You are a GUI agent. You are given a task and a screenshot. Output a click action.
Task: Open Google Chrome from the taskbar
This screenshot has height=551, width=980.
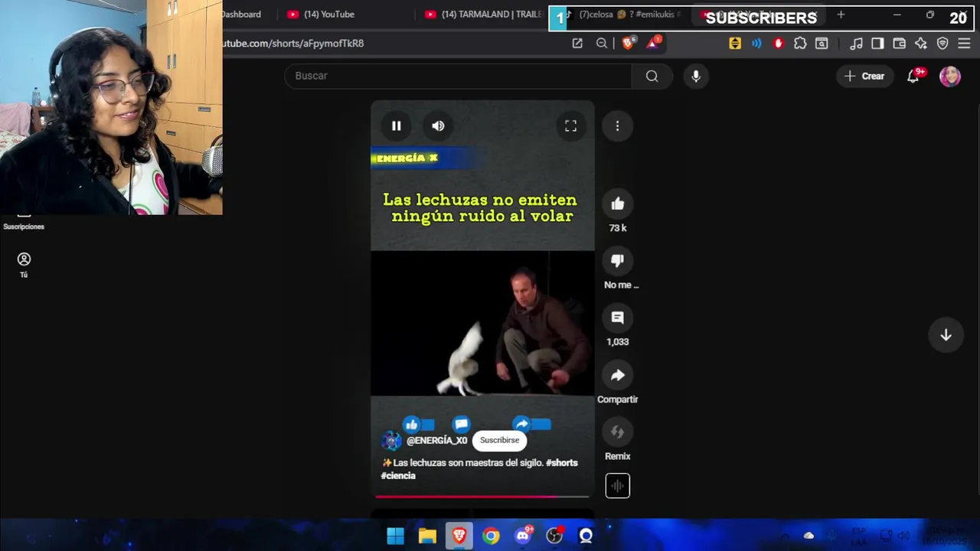coord(491,536)
